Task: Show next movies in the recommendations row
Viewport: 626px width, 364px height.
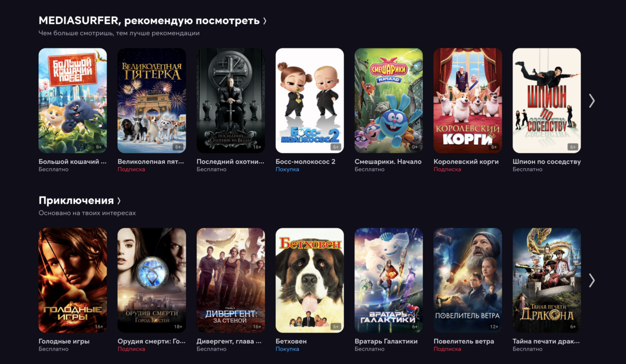Action: coord(592,101)
